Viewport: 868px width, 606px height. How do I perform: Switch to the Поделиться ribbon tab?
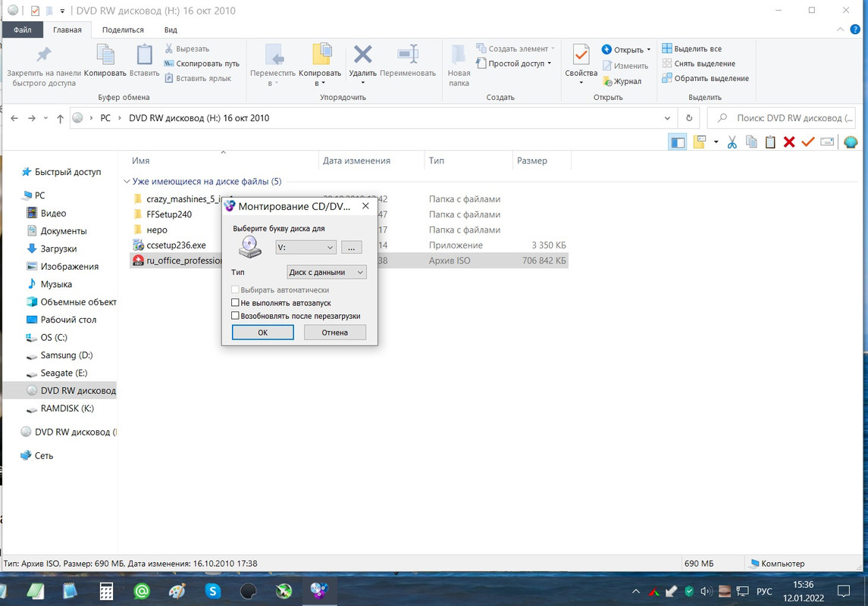(x=123, y=30)
